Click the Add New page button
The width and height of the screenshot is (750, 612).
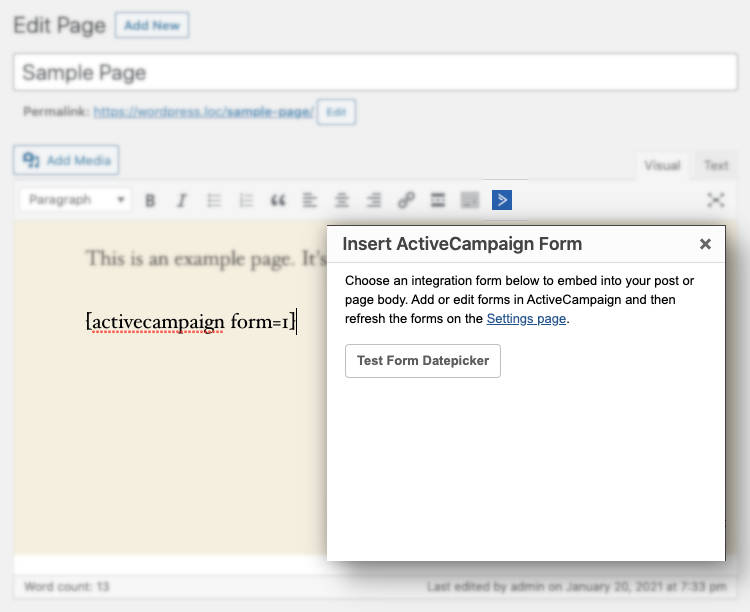pos(152,25)
